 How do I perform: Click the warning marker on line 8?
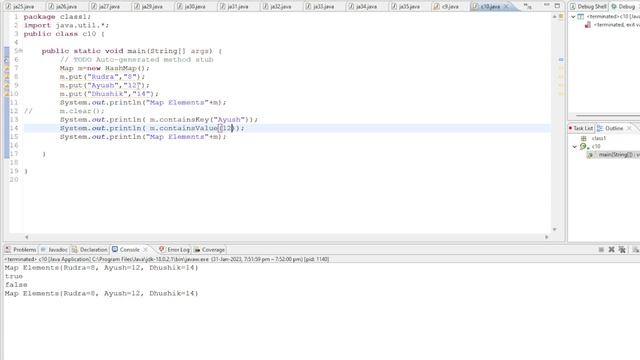[7, 77]
